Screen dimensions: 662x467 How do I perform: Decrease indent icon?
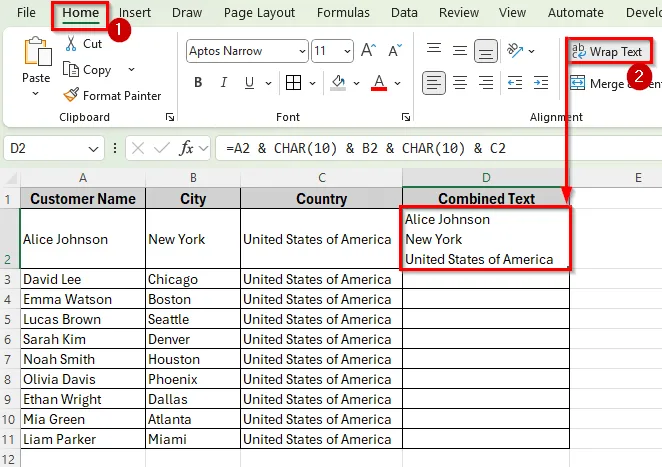click(x=515, y=83)
